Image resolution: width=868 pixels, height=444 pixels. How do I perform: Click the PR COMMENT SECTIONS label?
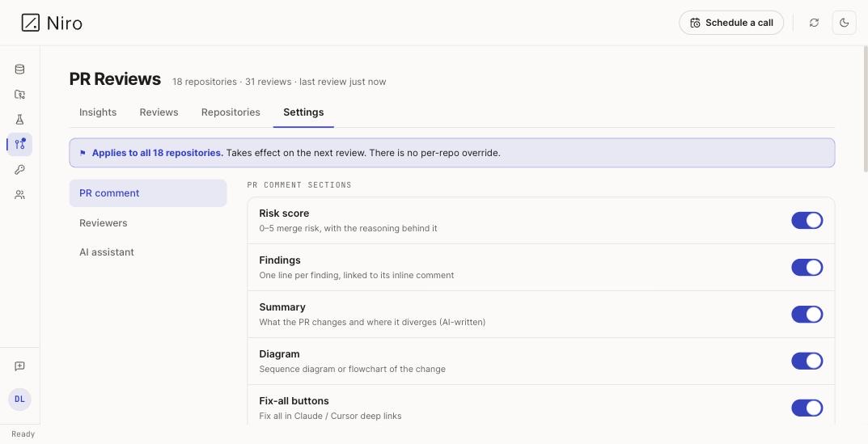coord(299,185)
